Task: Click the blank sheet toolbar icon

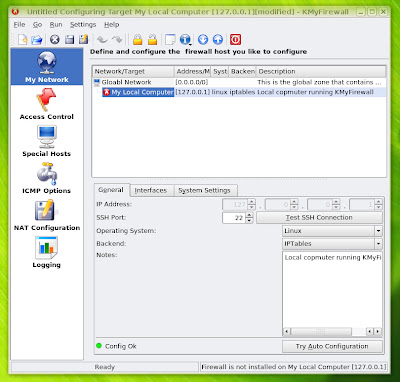Action: click(x=170, y=39)
